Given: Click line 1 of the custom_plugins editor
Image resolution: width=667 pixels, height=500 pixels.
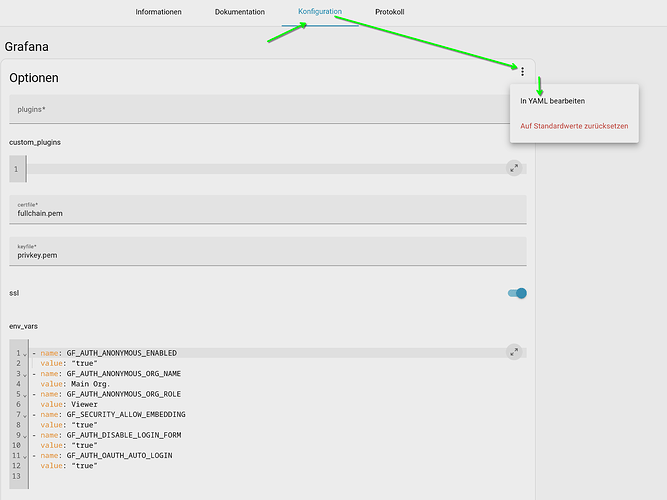Looking at the screenshot, I should (x=276, y=169).
